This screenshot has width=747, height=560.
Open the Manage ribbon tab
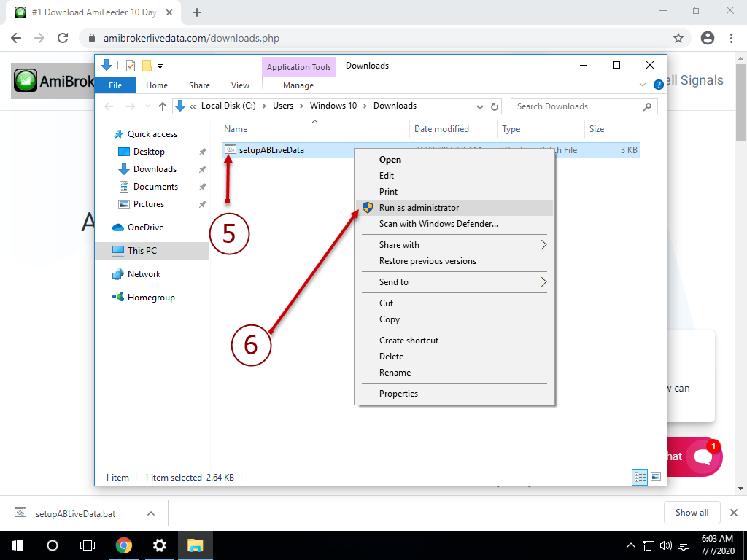pos(298,85)
